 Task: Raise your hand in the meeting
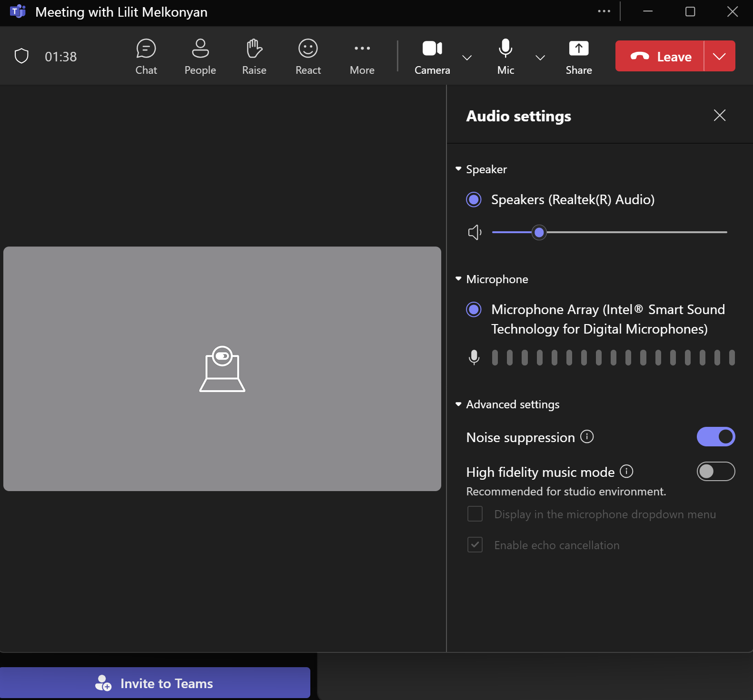(254, 57)
